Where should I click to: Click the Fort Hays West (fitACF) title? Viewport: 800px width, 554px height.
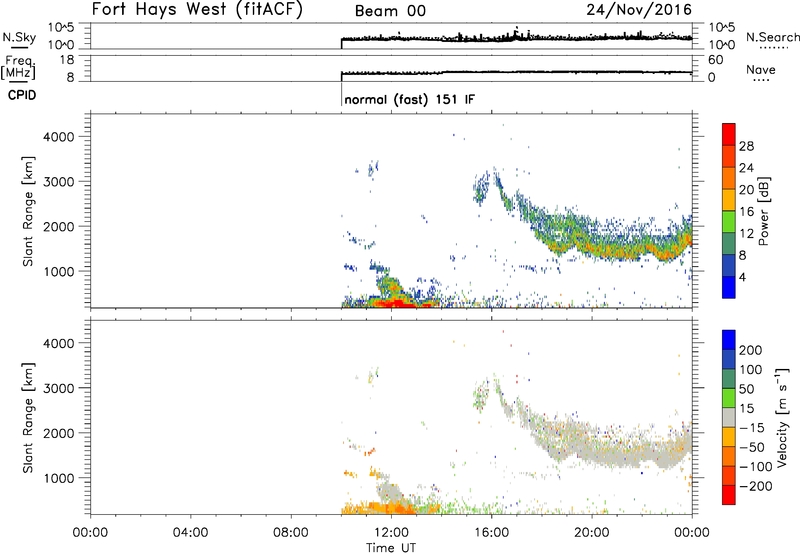197,10
